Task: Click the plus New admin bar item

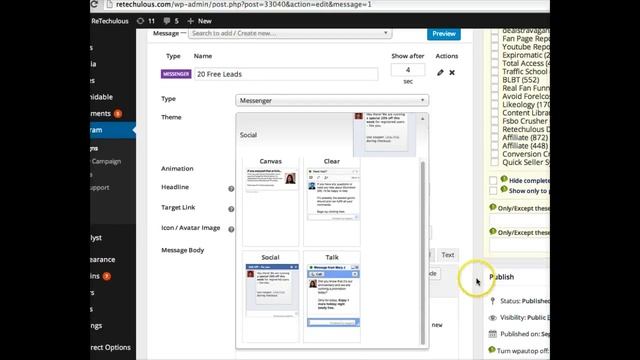Action: click(x=199, y=21)
